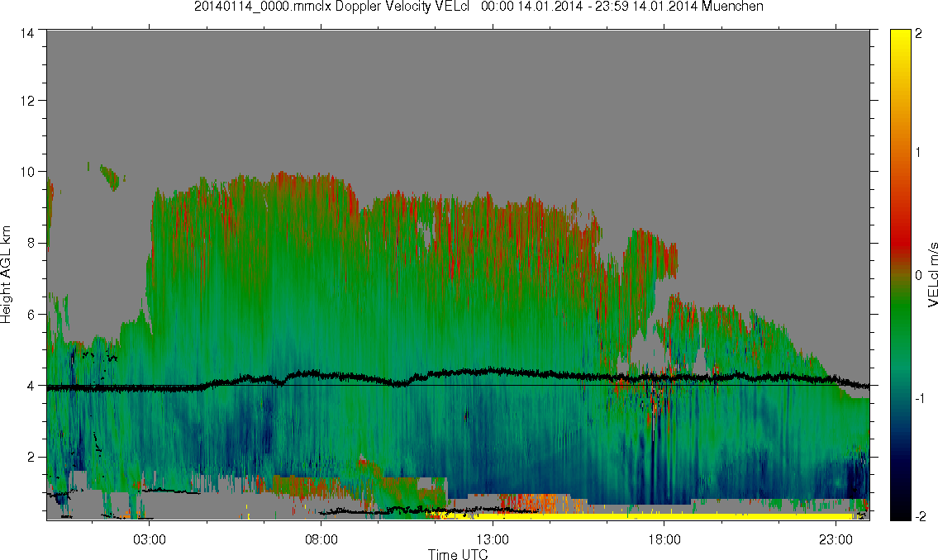
Task: Click the '13:00' time tick label
Action: pos(493,539)
